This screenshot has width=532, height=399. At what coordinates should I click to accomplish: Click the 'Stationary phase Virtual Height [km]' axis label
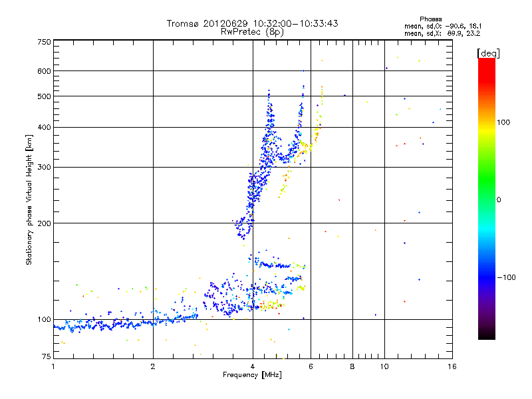29,199
